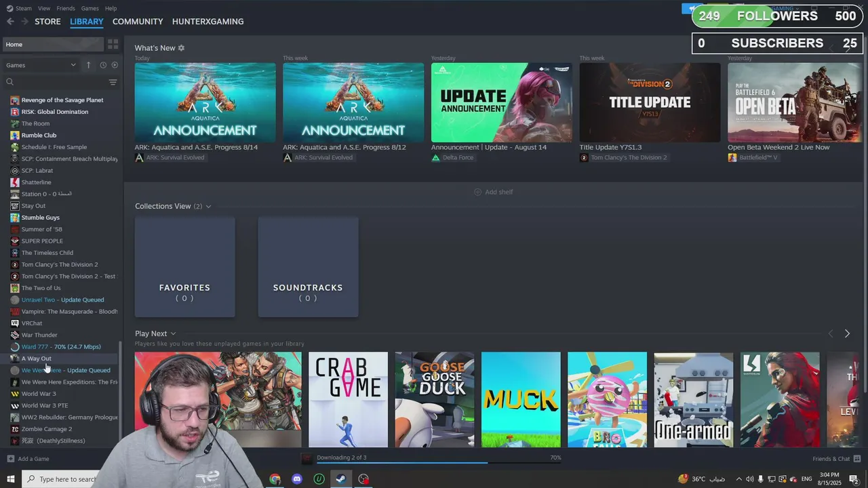Open Battlefield Open Beta Weekend 2 card
The height and width of the screenshot is (488, 868).
[x=794, y=102]
